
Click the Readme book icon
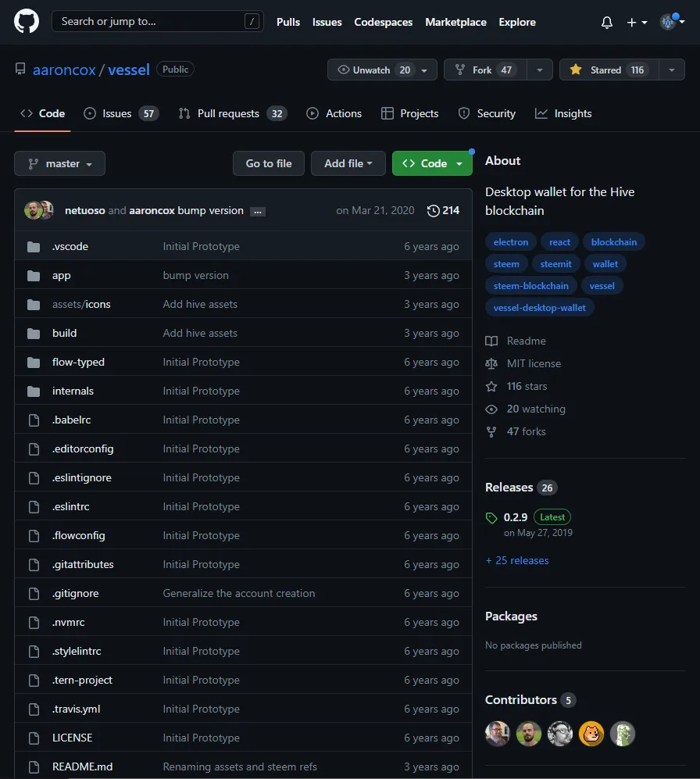(491, 341)
